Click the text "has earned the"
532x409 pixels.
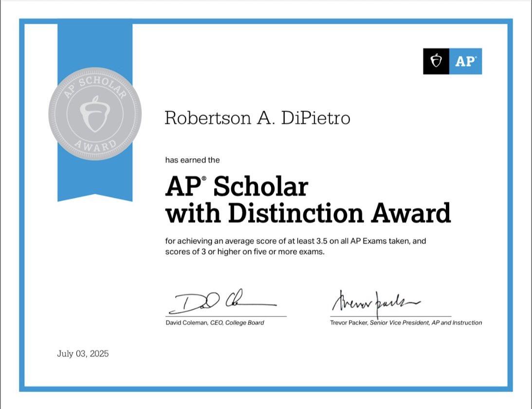click(x=192, y=160)
